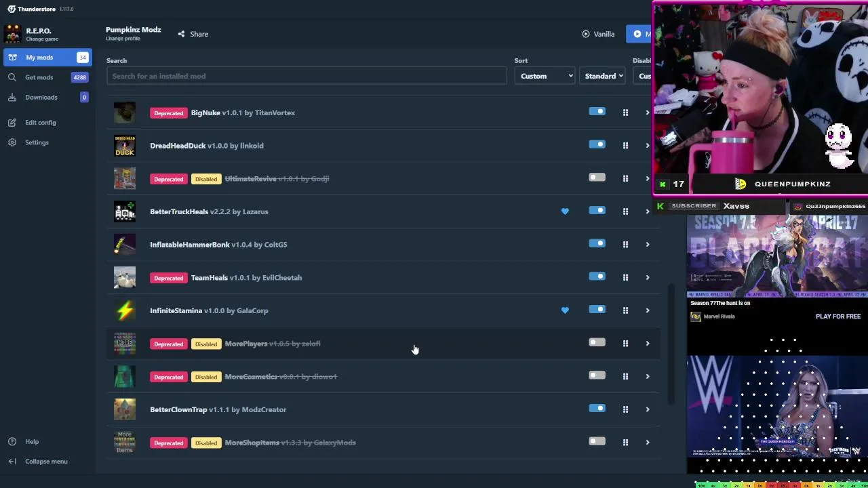The image size is (868, 488).
Task: Expand the DreadHeadDuck mod details
Action: [x=647, y=145]
